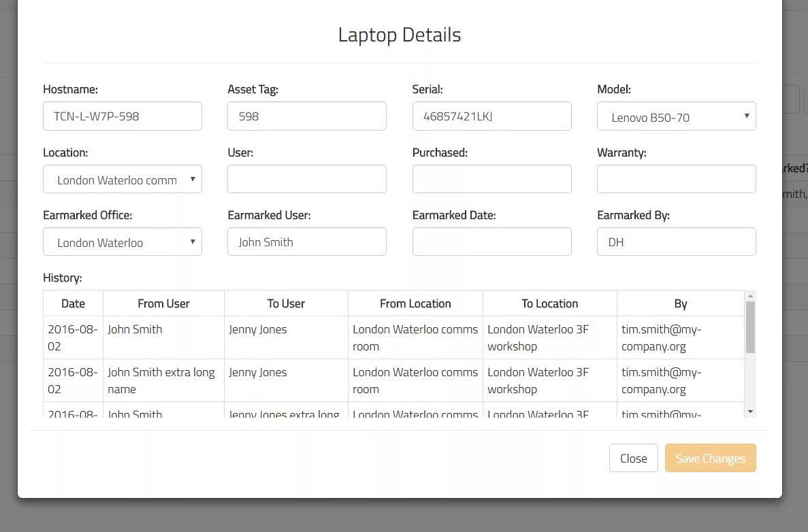
Task: Click Jenny Jones in the first history row
Action: 286,337
